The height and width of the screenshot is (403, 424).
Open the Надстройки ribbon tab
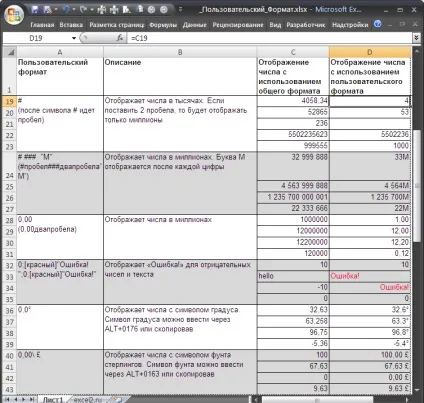pyautogui.click(x=350, y=25)
